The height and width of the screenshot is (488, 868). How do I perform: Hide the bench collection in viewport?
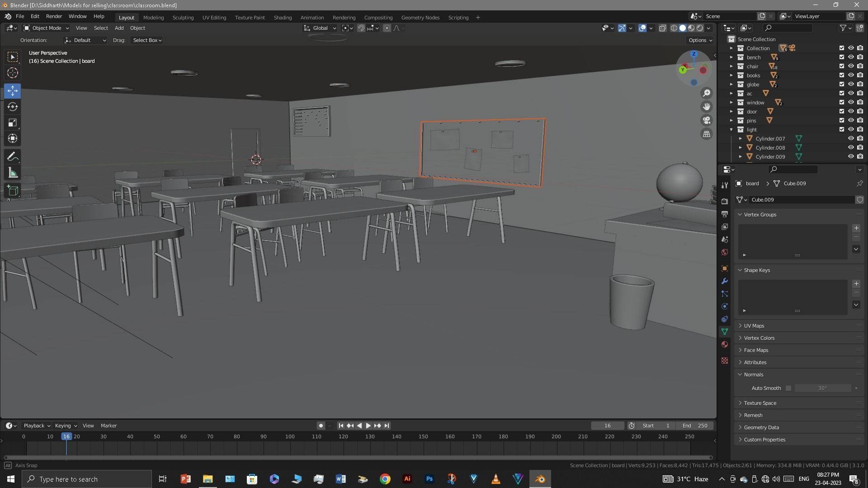point(850,57)
